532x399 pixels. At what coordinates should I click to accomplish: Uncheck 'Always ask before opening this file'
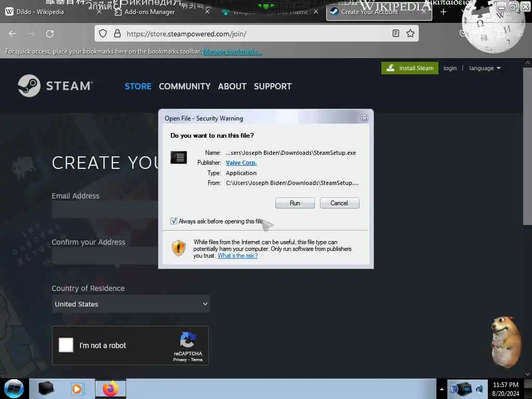[x=174, y=221]
